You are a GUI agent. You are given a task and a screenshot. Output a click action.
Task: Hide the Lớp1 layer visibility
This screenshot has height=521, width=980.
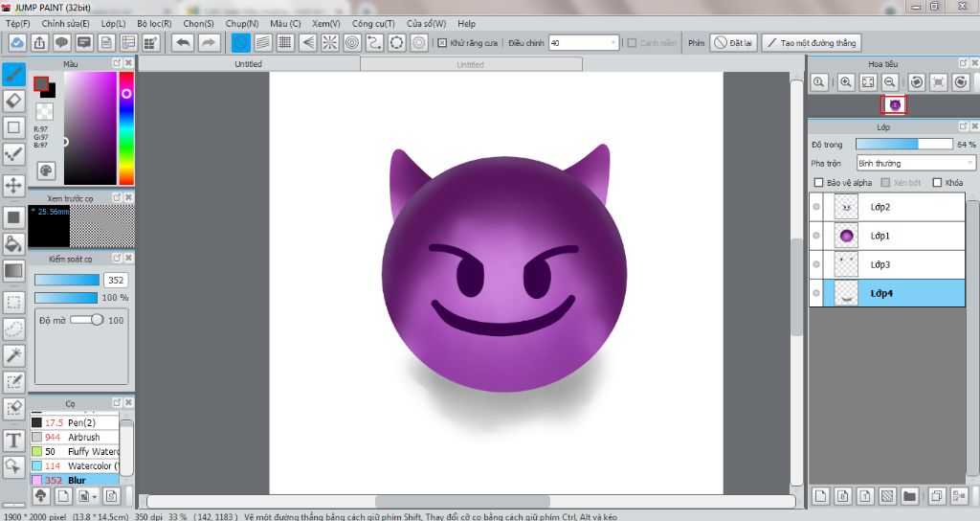(816, 236)
